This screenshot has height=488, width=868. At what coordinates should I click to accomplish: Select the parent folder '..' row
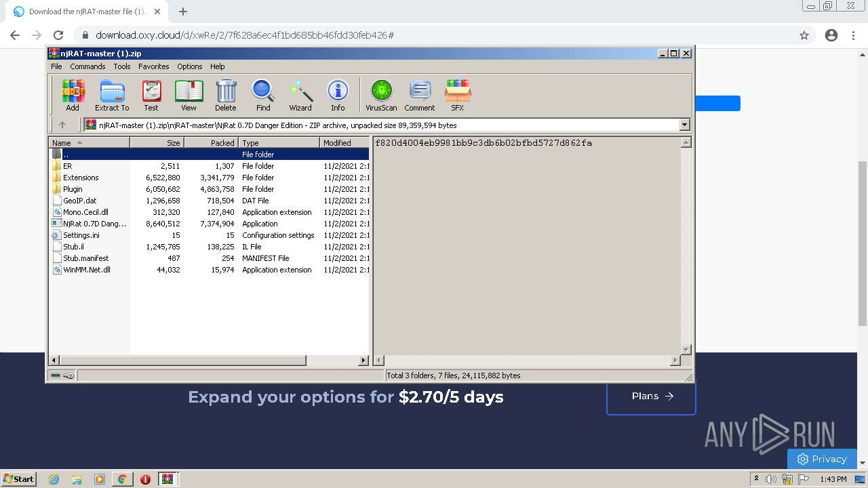tap(210, 155)
